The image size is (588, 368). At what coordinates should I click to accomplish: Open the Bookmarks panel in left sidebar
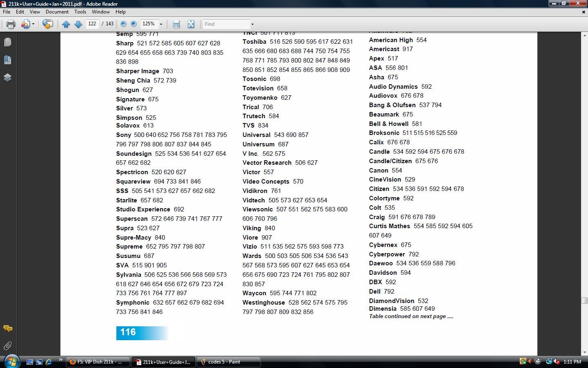pyautogui.click(x=7, y=60)
